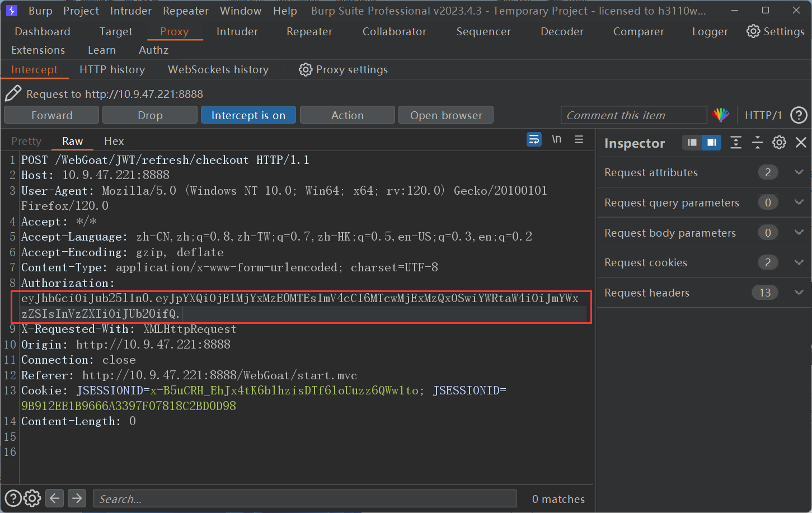
Task: Open the HTTP history sub-tab
Action: [112, 69]
